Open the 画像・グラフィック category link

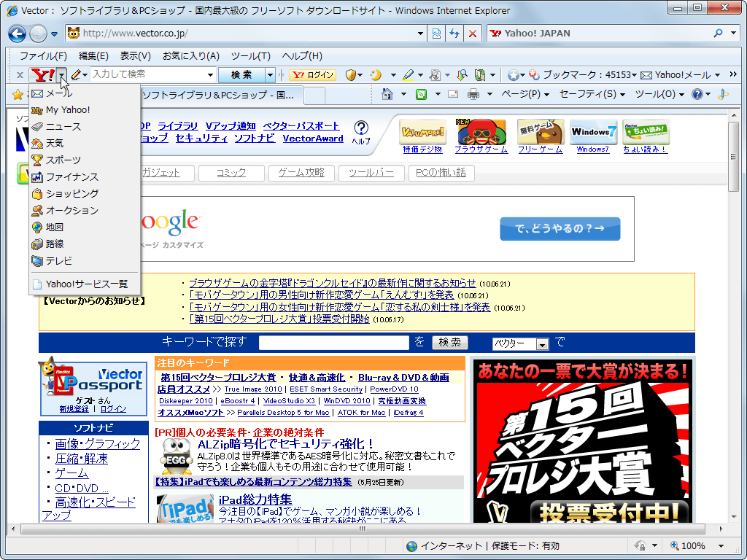coord(98,444)
